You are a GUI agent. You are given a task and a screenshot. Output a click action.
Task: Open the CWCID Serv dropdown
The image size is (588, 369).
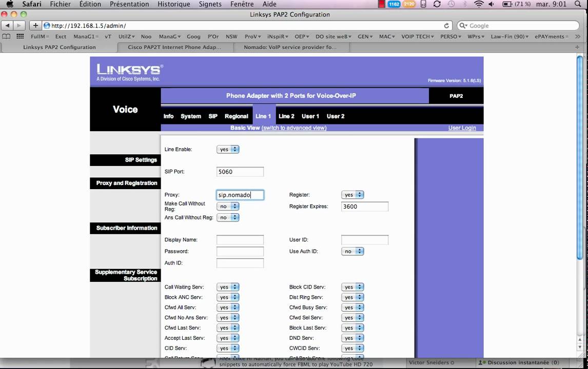click(x=352, y=348)
